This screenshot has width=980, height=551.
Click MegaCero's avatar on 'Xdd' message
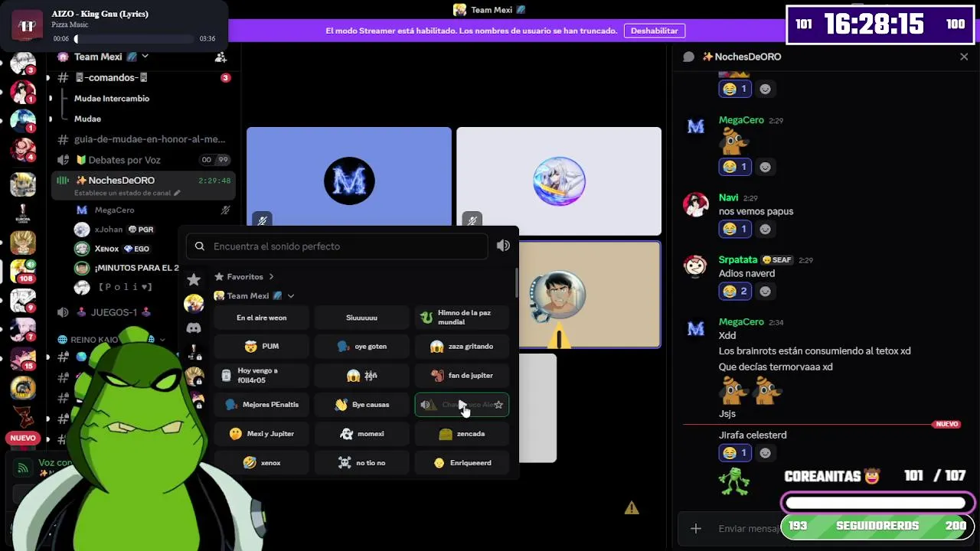click(x=695, y=328)
